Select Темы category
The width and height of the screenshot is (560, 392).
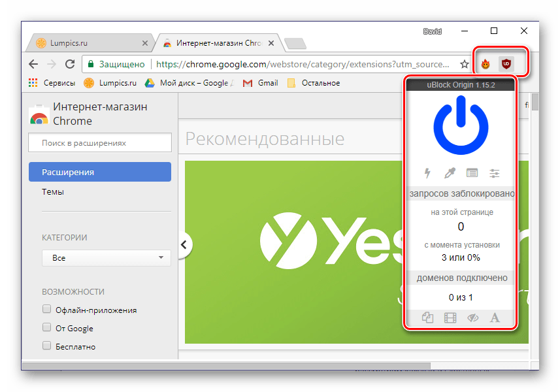tap(53, 191)
